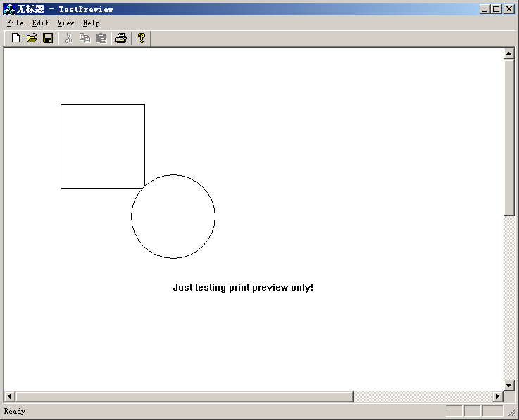Click the Ready status bar text
This screenshot has width=519, height=420.
[15, 411]
